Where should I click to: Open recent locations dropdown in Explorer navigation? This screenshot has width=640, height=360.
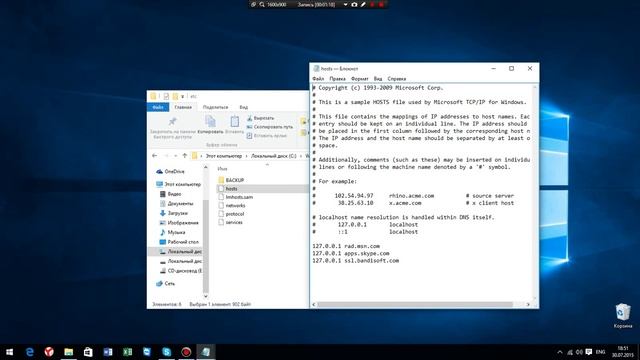[x=176, y=156]
